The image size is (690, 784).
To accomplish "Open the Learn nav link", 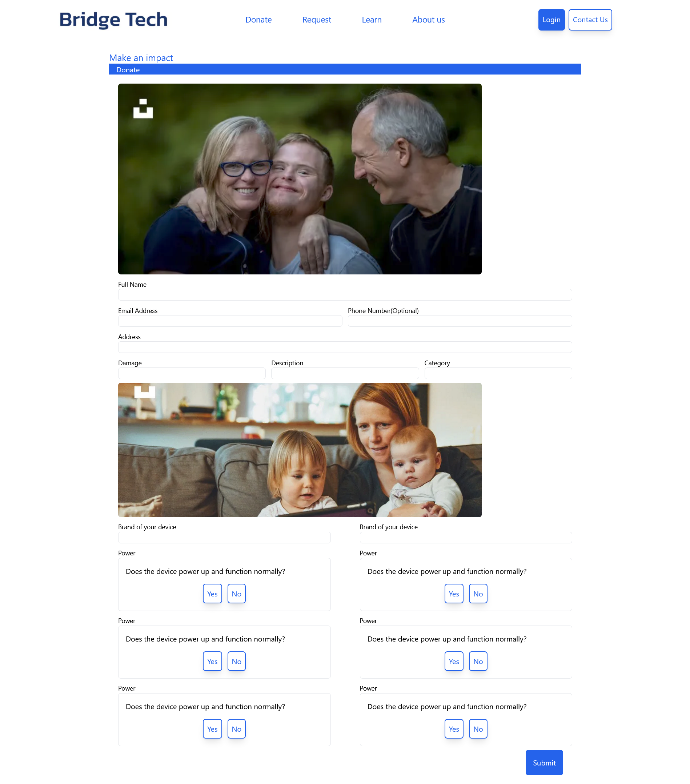I will click(x=371, y=20).
